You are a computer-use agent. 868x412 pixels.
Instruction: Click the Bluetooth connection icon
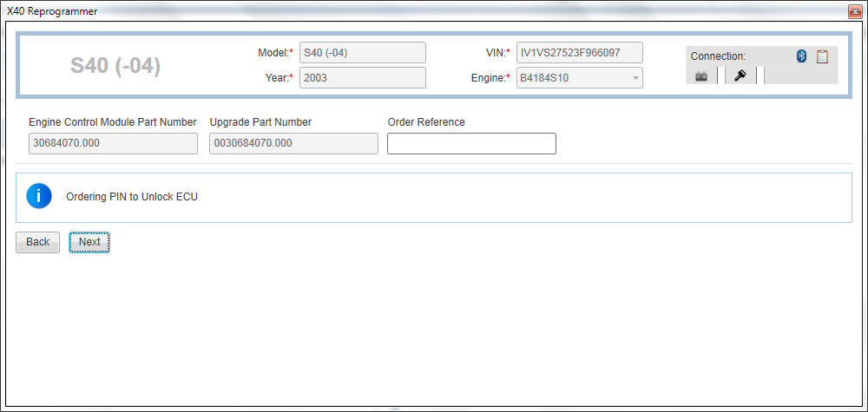(801, 56)
